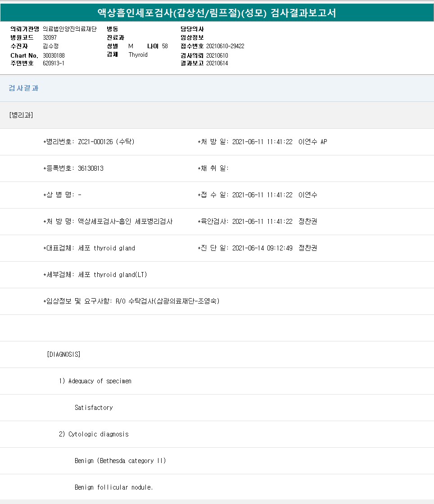434x504 pixels.
Task: Click 대표검체 value 세포 thyroid gland
Action: [x=107, y=248]
